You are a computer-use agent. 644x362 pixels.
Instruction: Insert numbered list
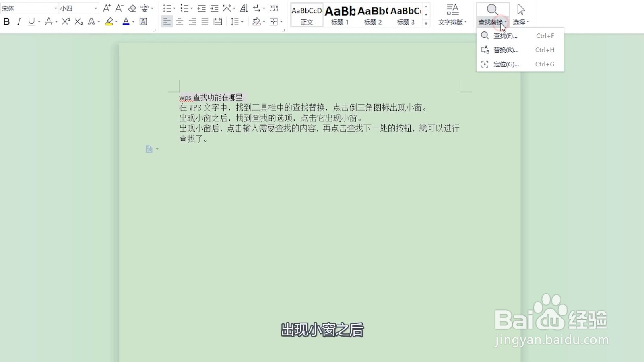coord(184,8)
